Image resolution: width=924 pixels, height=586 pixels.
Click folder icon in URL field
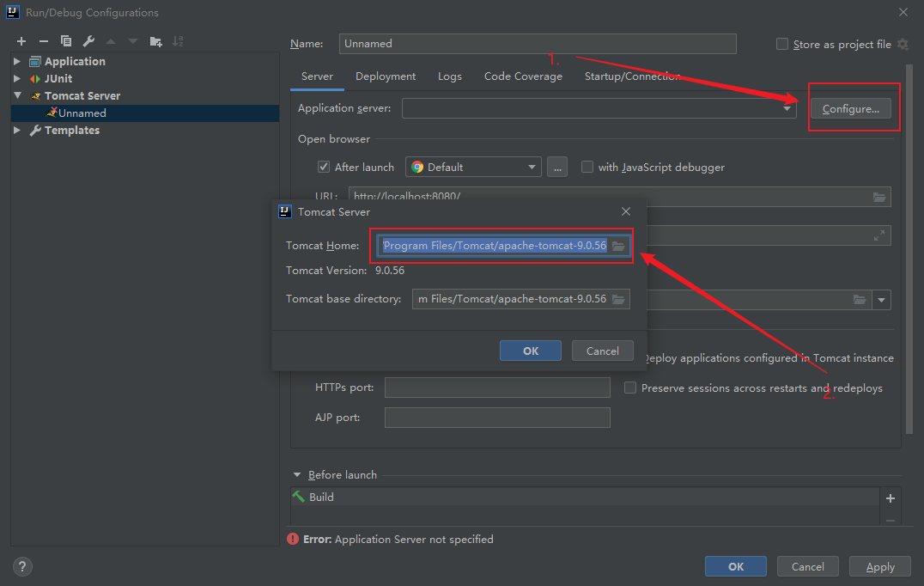[x=879, y=197]
